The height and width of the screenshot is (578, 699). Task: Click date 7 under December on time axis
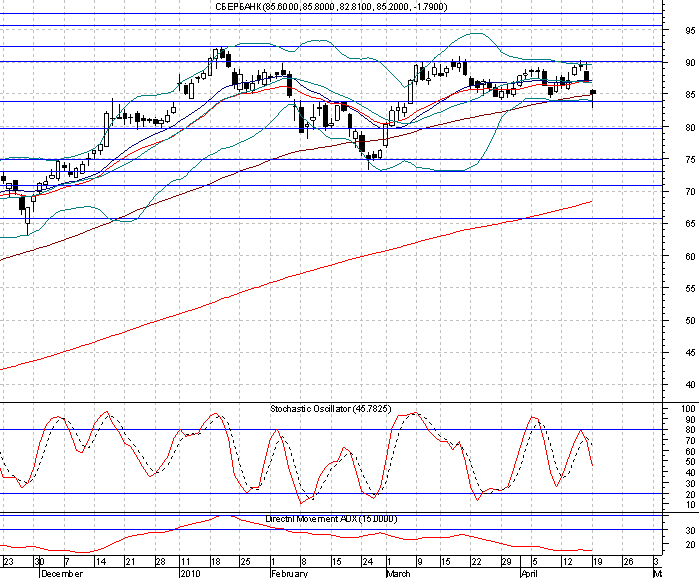coord(67,562)
